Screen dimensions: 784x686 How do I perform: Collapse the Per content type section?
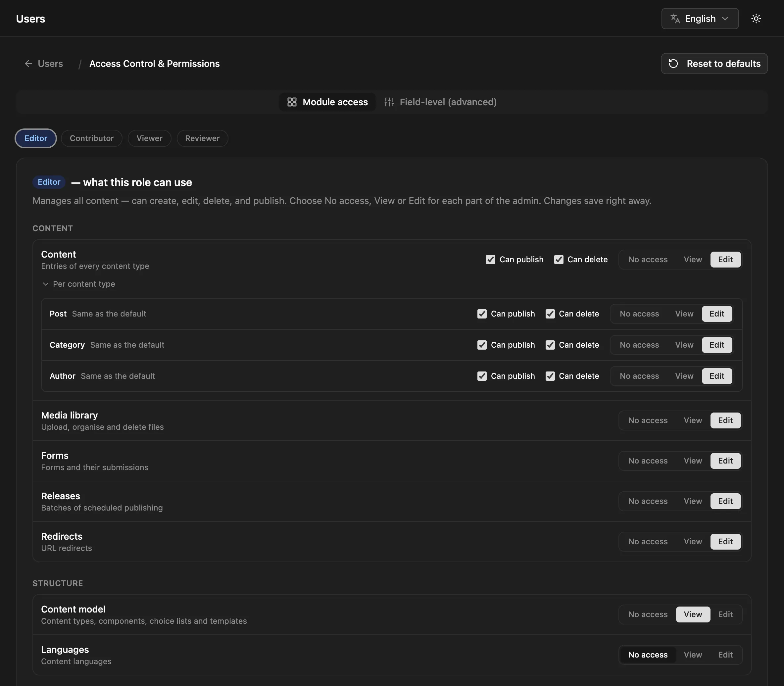(78, 284)
